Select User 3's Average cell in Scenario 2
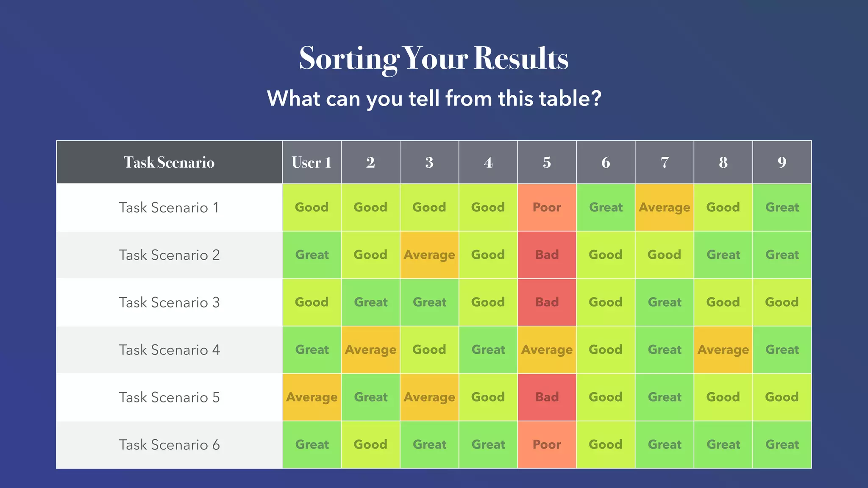 pos(429,255)
